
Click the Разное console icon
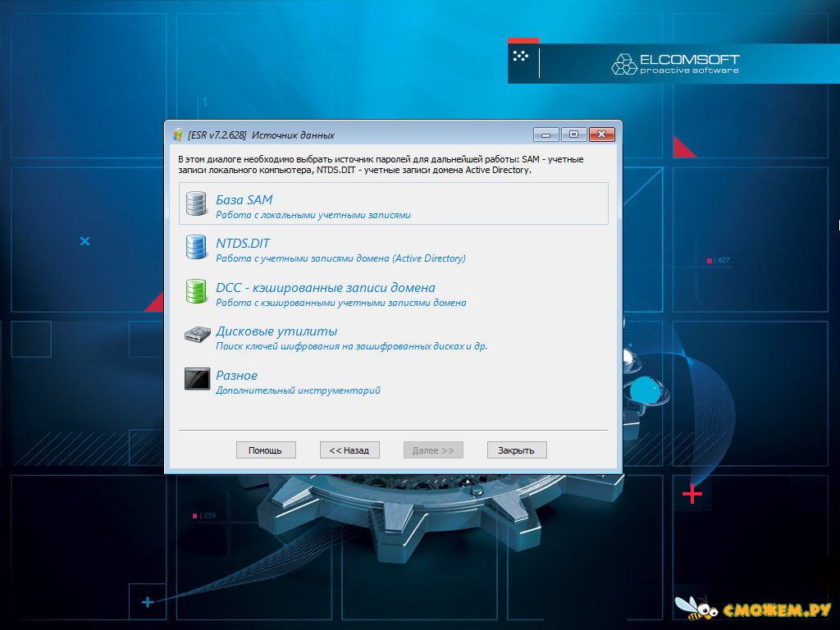(197, 379)
